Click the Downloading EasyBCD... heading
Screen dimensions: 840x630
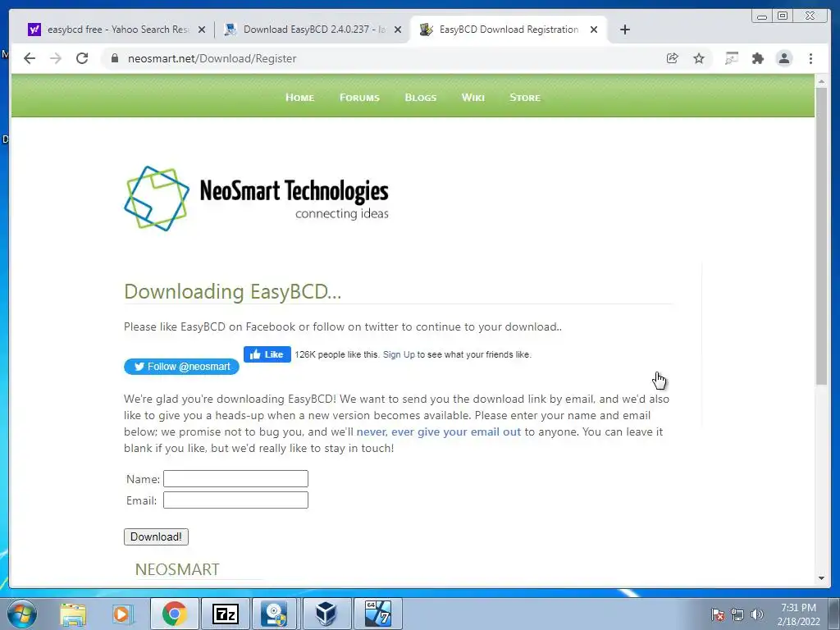(232, 291)
